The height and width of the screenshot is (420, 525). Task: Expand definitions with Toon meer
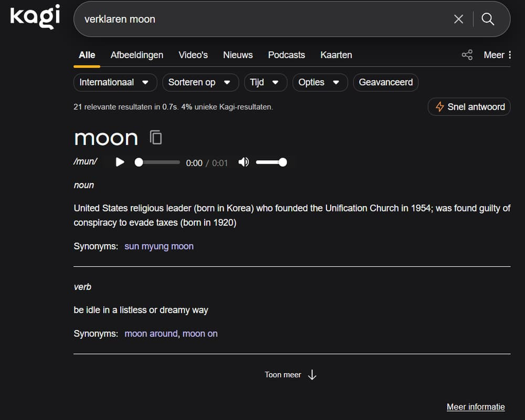(x=291, y=375)
